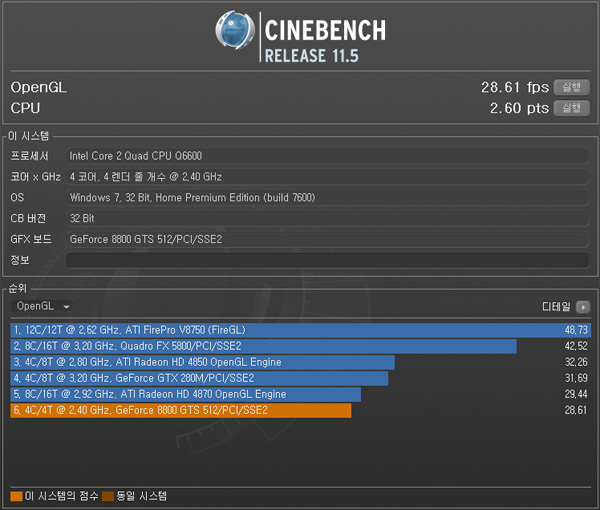600x510 pixels.
Task: Click the 28.61 score in ranking list
Action: (x=576, y=411)
